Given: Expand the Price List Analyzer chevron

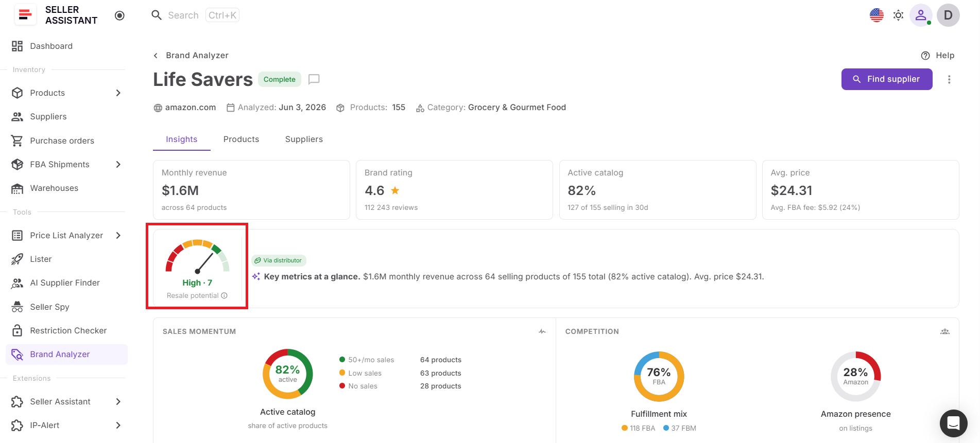Looking at the screenshot, I should [118, 236].
